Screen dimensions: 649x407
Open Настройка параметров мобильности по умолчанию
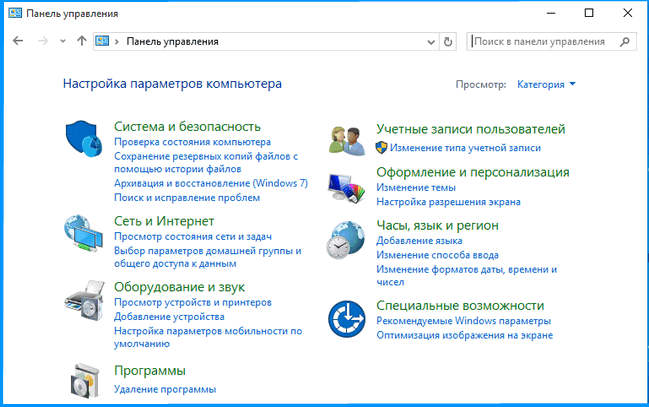(208, 337)
